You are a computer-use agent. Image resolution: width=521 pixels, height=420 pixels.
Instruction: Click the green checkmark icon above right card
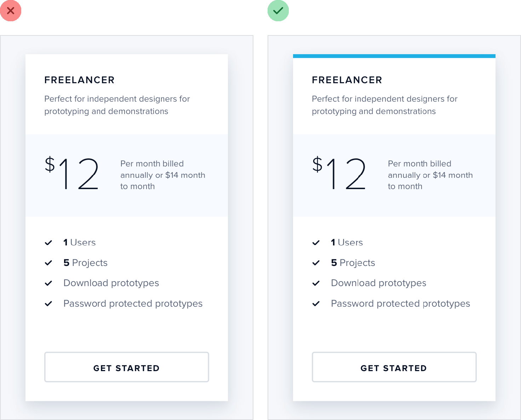[278, 11]
